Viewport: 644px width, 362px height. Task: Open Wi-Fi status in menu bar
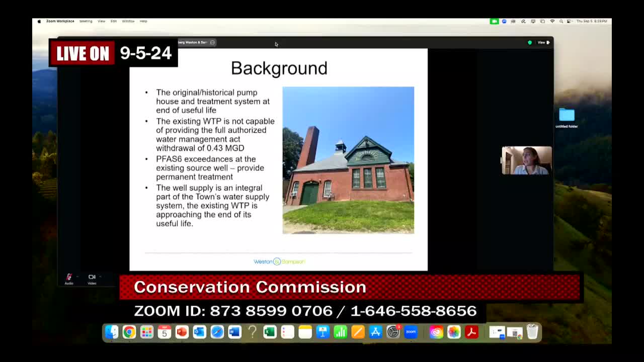[x=552, y=21]
